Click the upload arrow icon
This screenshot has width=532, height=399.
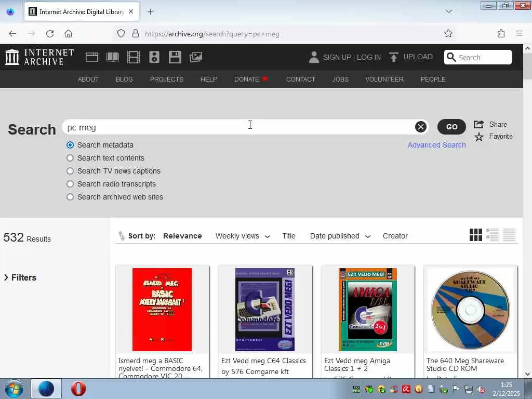tap(394, 57)
